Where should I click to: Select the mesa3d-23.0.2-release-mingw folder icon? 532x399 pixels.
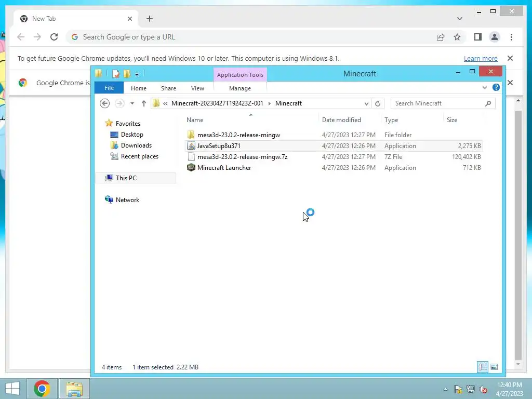coord(191,135)
